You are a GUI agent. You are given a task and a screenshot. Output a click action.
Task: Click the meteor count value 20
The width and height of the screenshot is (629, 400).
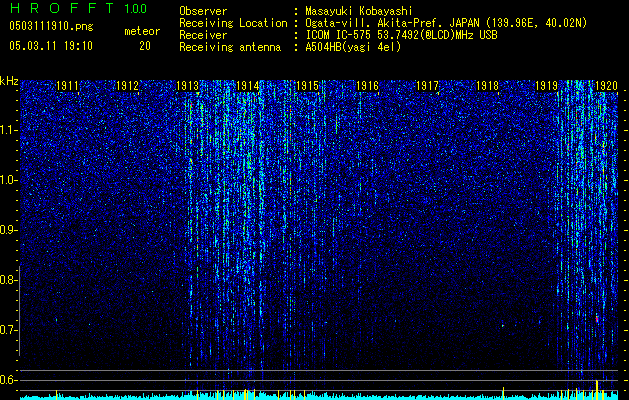click(x=145, y=46)
